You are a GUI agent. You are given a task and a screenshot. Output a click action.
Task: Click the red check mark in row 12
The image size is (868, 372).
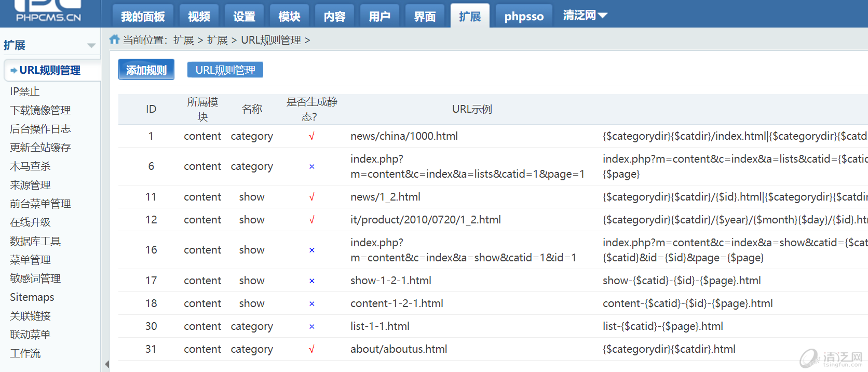click(311, 220)
